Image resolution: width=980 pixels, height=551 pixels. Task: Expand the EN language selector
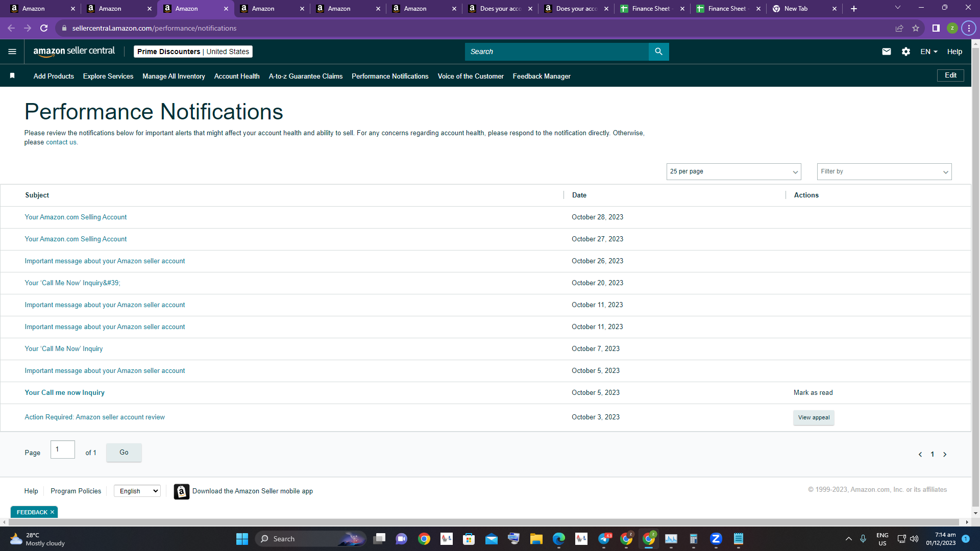929,52
